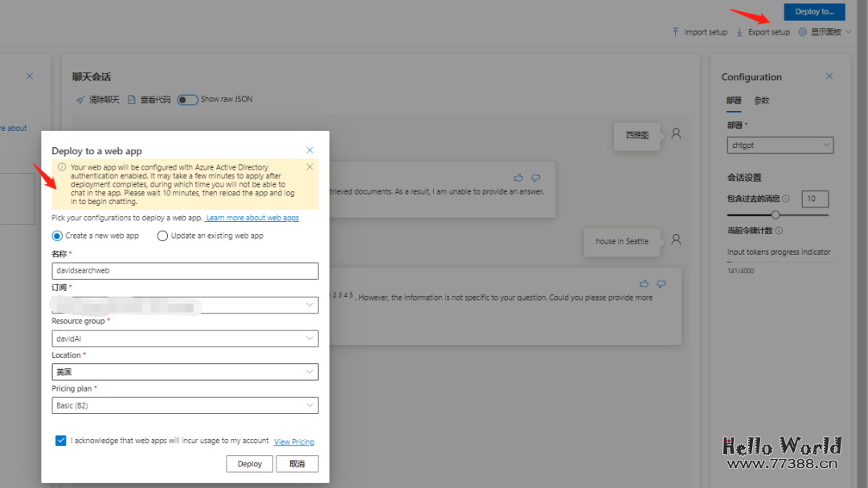Image resolution: width=868 pixels, height=488 pixels.
Task: Expand the Pricing plan dropdown
Action: [x=185, y=406]
